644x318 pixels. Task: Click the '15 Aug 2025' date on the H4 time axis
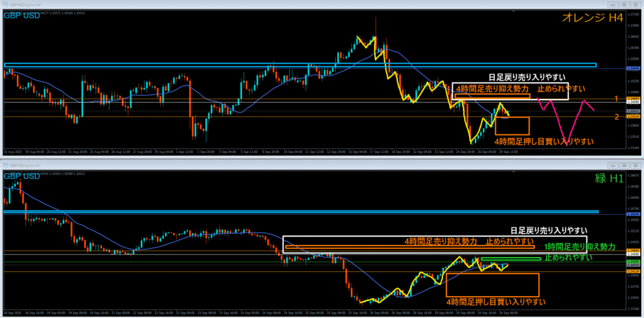pos(12,151)
